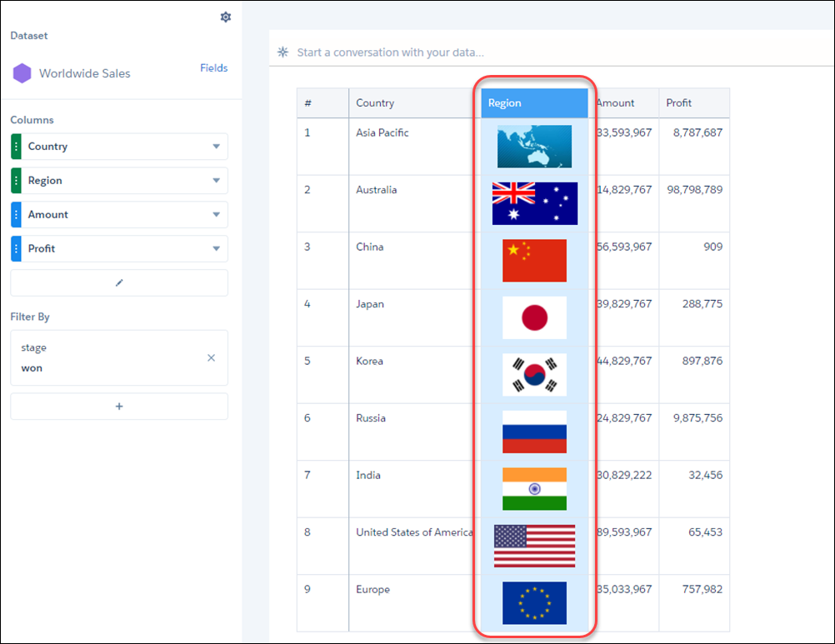Expand the Country column dropdown arrow
This screenshot has height=644, width=835.
[x=216, y=147]
